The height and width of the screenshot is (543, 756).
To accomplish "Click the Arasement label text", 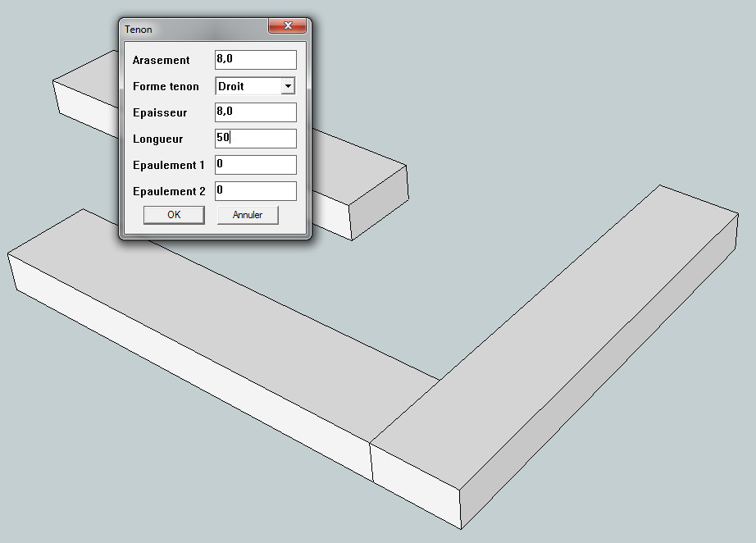I will pyautogui.click(x=161, y=60).
